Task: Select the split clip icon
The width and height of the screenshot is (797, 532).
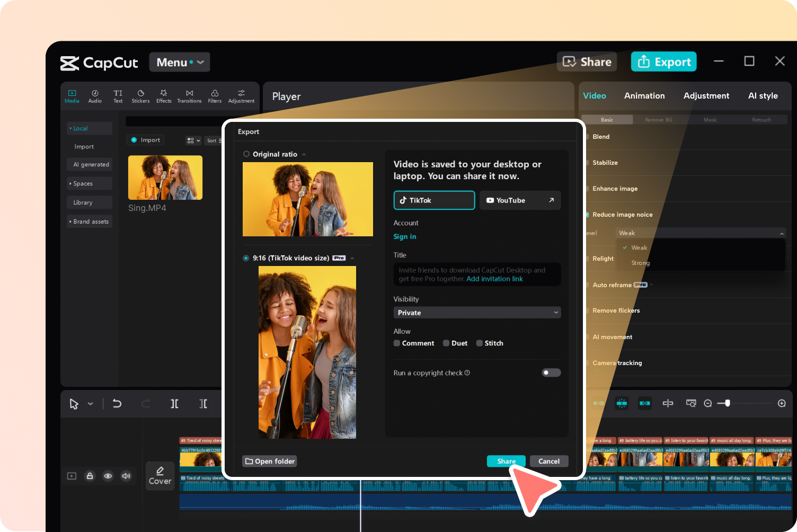Action: 174,404
